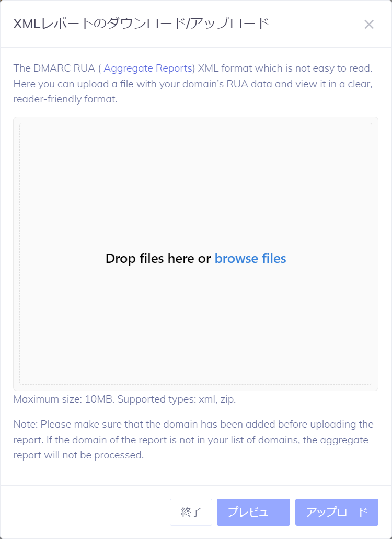Follow the purple Aggregate Reports hyperlink
The image size is (392, 539).
click(148, 68)
